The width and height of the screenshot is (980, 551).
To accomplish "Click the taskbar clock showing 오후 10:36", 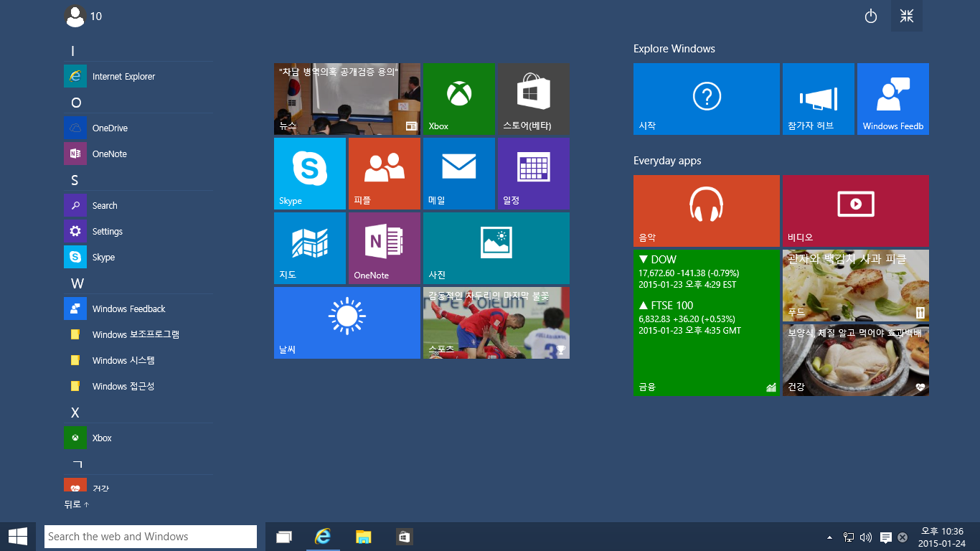I will click(x=942, y=537).
